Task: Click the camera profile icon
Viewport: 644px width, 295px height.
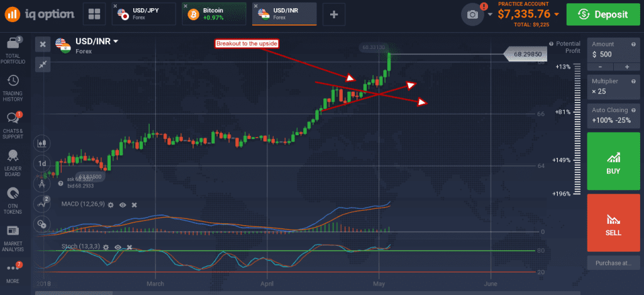Action: point(473,14)
